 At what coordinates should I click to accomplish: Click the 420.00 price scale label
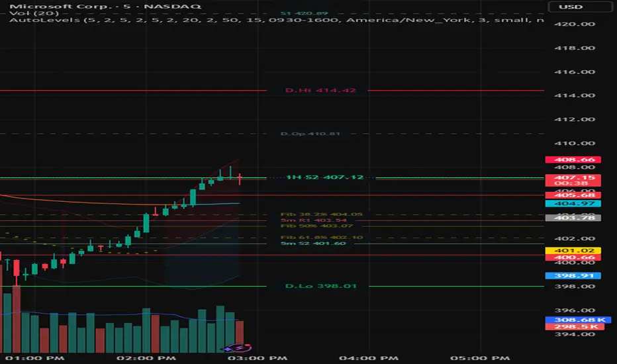(x=575, y=24)
